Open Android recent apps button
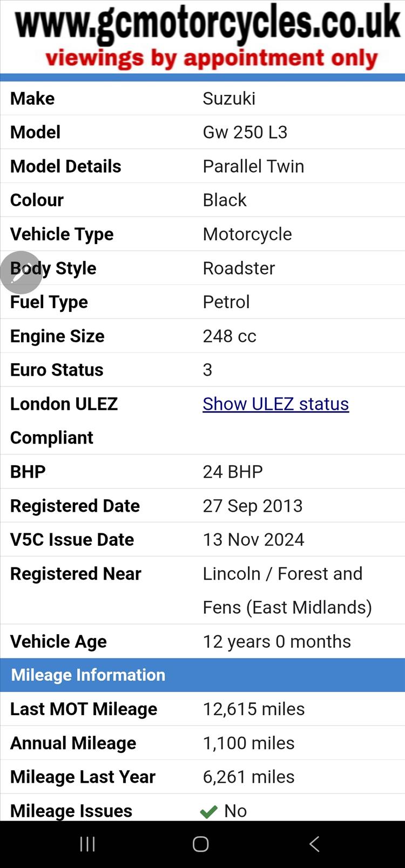The image size is (405, 868). pos(87,844)
